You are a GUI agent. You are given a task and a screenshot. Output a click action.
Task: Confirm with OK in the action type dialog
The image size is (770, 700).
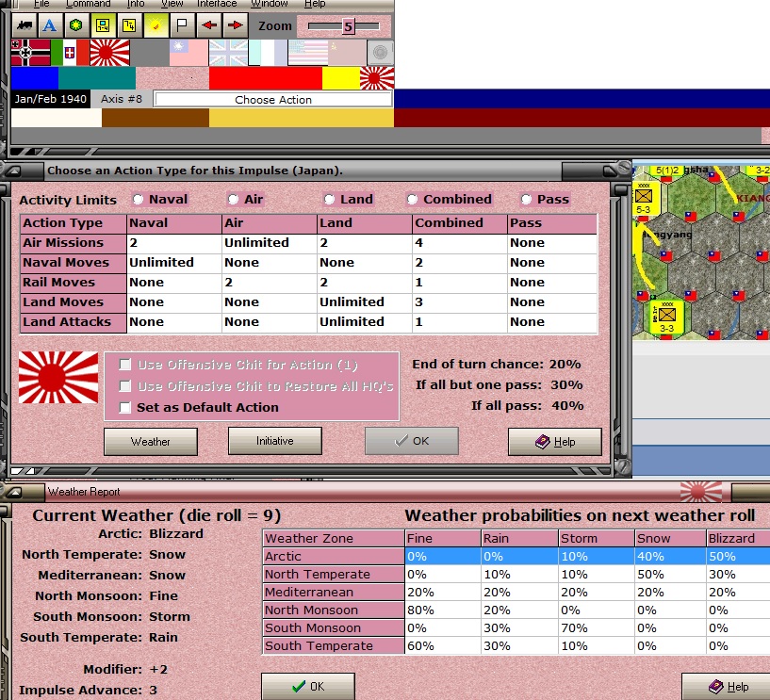(412, 441)
